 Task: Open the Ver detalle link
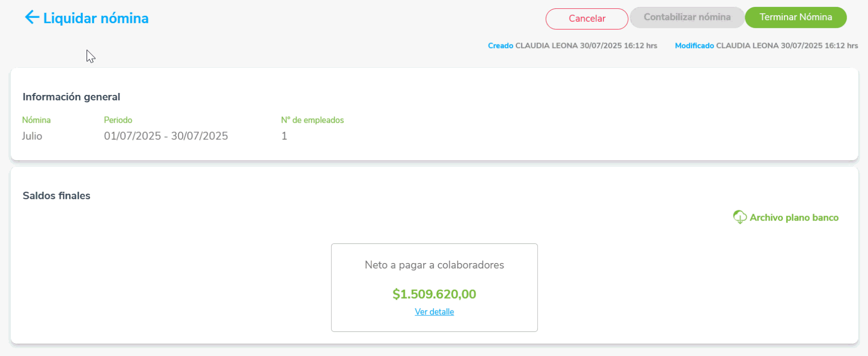coord(434,312)
